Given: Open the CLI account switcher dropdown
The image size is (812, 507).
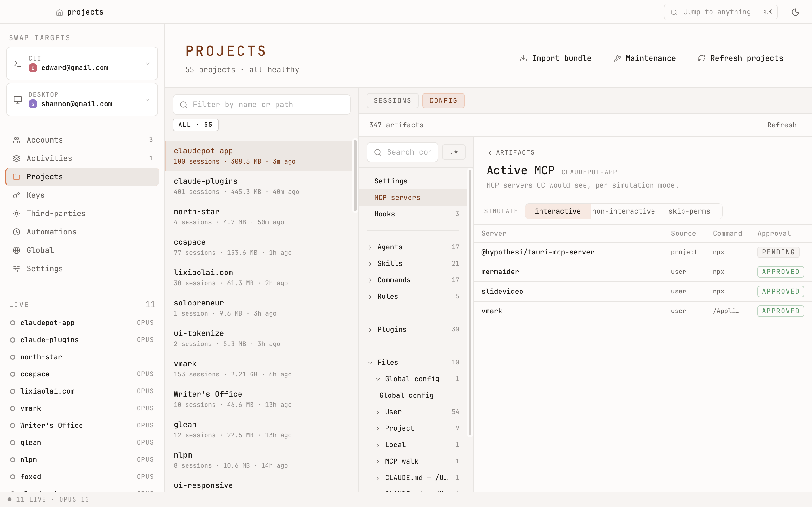Looking at the screenshot, I should (148, 63).
